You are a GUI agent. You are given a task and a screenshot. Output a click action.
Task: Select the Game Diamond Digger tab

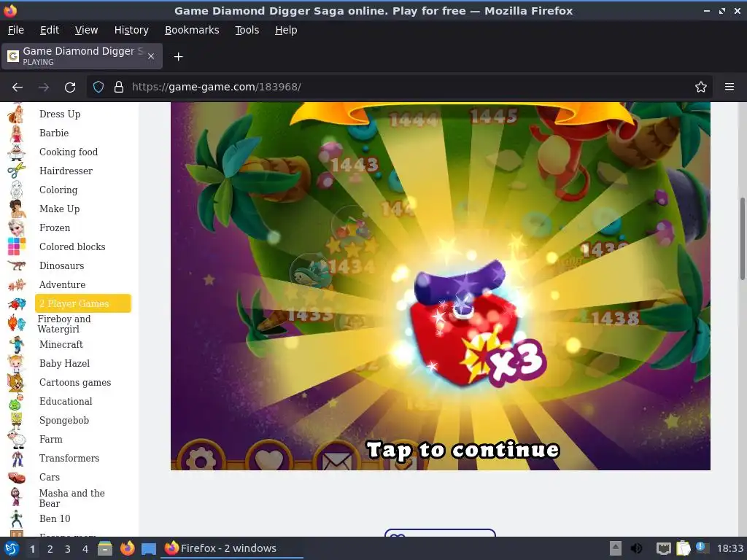point(82,56)
